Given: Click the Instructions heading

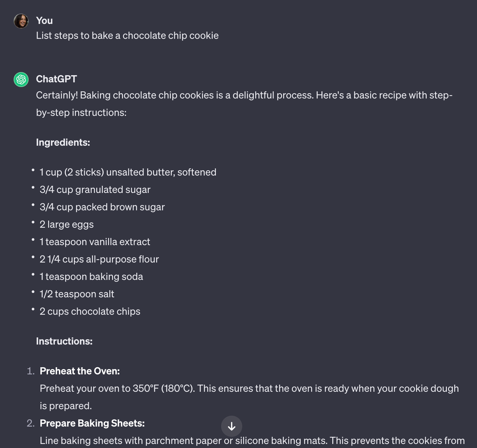Looking at the screenshot, I should pyautogui.click(x=64, y=341).
